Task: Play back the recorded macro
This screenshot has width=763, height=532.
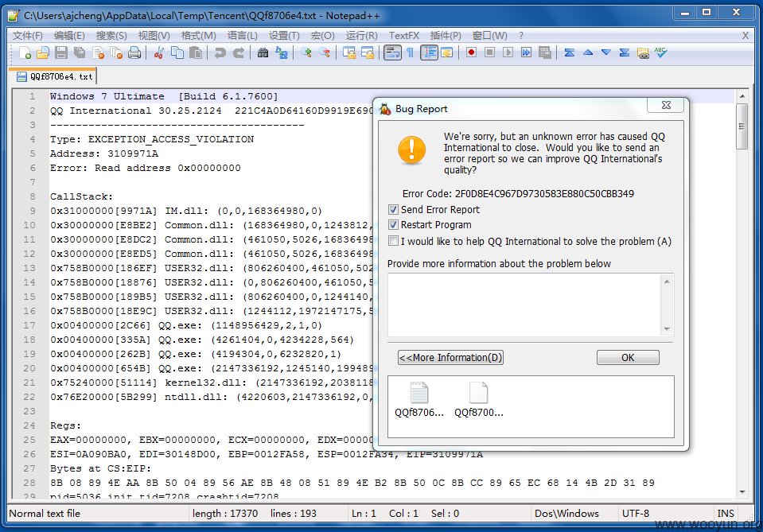Action: pos(508,52)
